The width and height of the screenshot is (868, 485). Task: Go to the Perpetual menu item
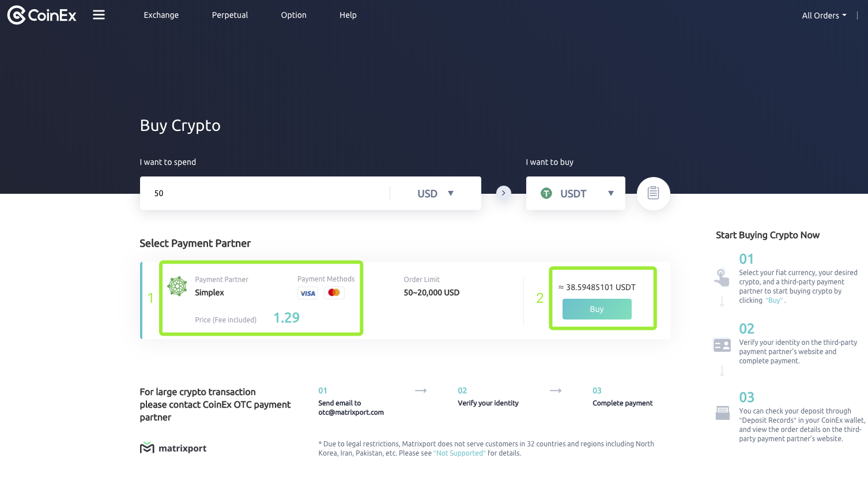click(229, 15)
